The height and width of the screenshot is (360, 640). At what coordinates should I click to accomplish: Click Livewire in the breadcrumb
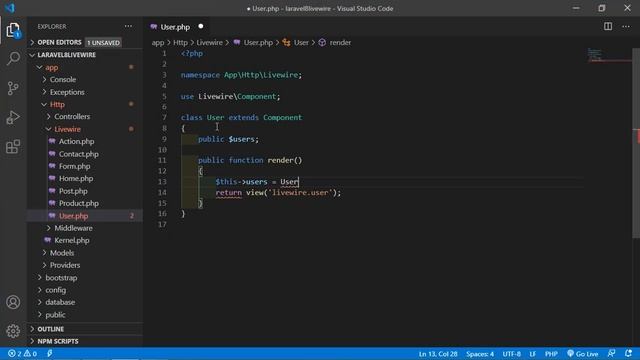[209, 42]
